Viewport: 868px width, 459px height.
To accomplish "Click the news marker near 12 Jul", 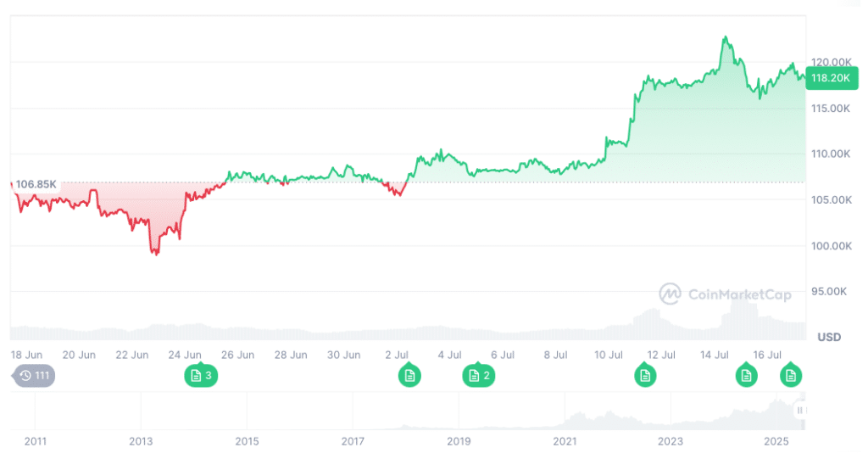I will coord(645,375).
